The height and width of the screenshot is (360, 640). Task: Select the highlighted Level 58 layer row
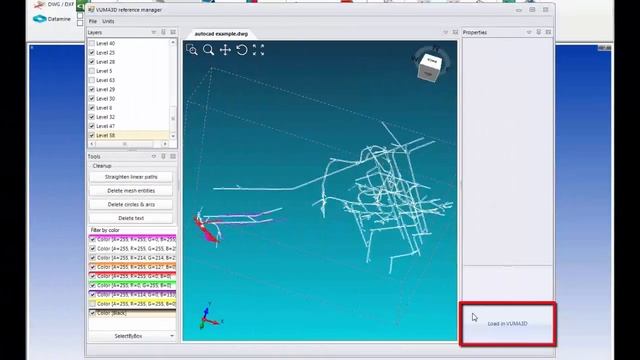[129, 135]
